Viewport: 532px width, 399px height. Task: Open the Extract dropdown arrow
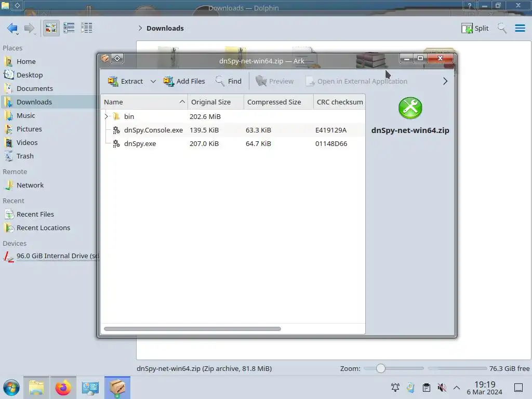[153, 82]
